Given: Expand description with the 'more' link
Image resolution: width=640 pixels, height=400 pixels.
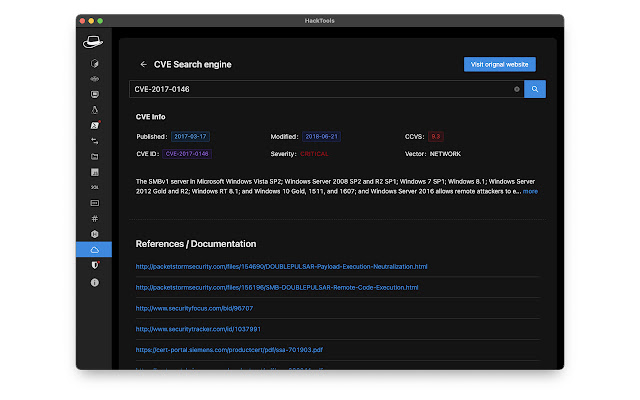Looking at the screenshot, I should click(530, 190).
